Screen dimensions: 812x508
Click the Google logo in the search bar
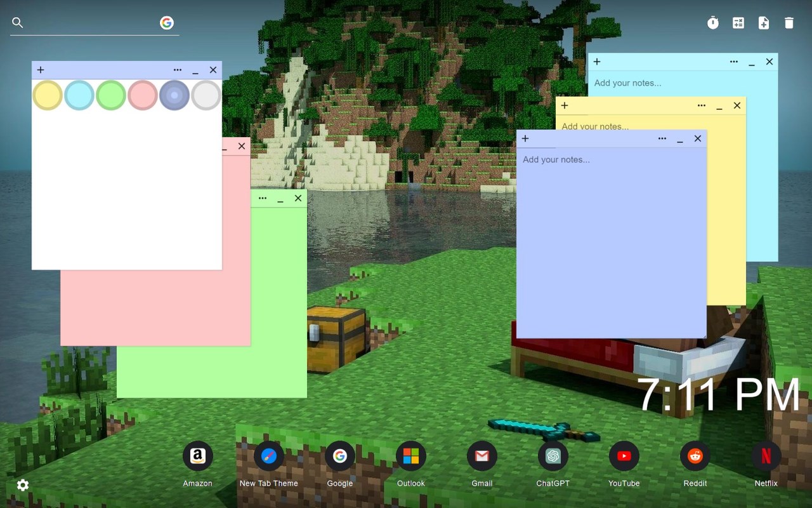pos(167,23)
